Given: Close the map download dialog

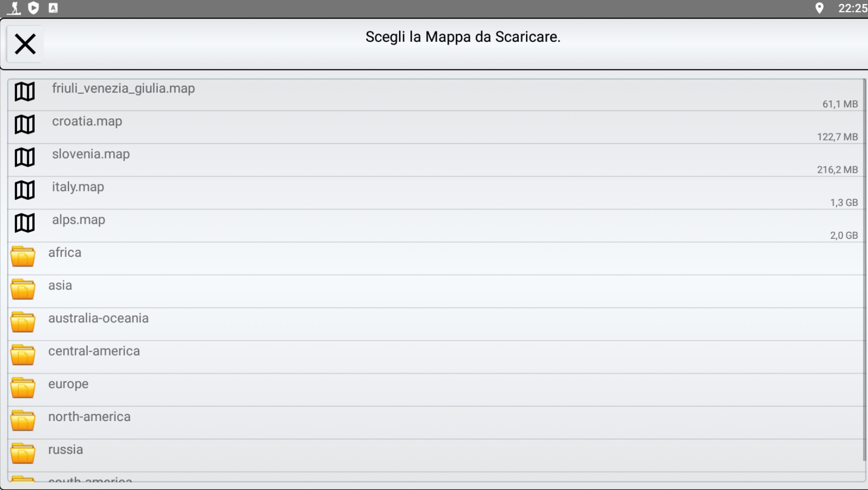Looking at the screenshot, I should tap(25, 44).
